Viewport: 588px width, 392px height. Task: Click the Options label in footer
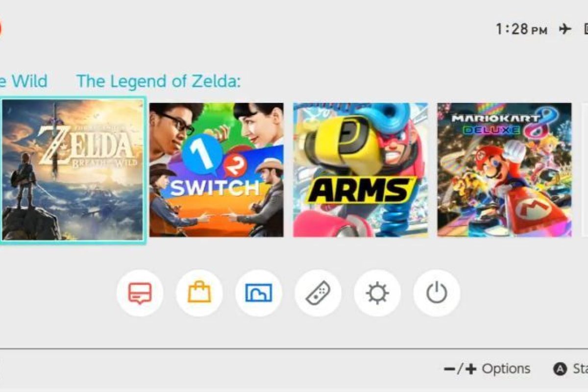coord(506,369)
